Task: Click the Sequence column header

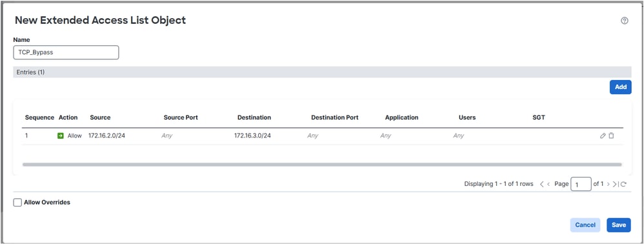Action: [39, 117]
